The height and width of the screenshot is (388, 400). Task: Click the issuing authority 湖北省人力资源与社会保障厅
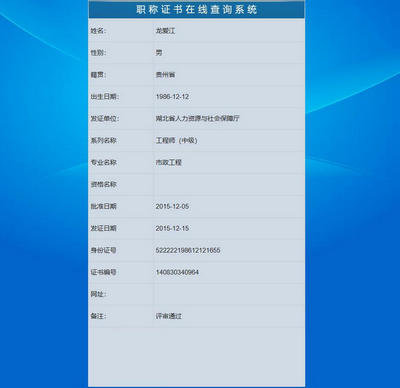point(198,118)
